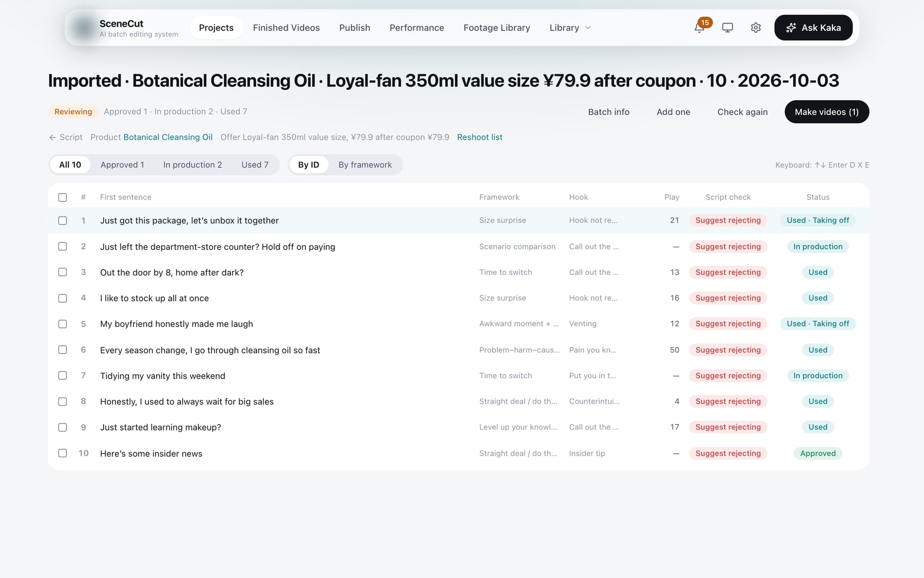Click 'I like to stock up all at once'
Viewport: 924px width, 578px height.
tap(155, 299)
